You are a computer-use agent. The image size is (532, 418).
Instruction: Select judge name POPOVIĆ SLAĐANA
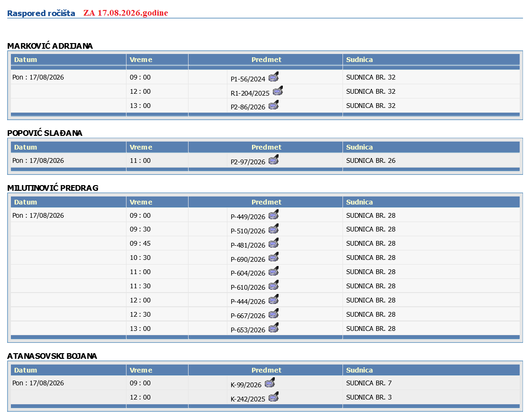coord(45,133)
